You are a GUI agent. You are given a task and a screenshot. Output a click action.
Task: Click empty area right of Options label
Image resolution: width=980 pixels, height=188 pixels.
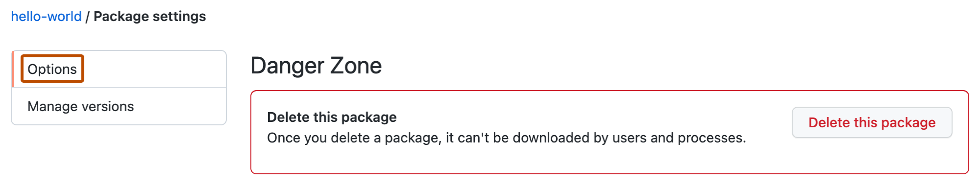tap(154, 69)
